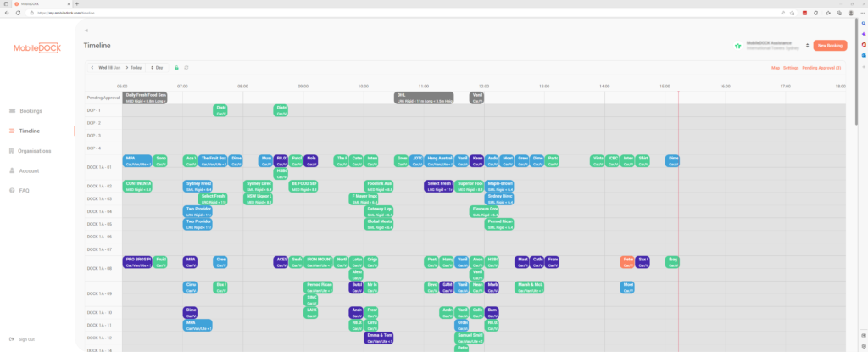Image resolution: width=868 pixels, height=352 pixels.
Task: Open the NSW Liquor booking on DOCK 1A-03
Action: coord(258,199)
